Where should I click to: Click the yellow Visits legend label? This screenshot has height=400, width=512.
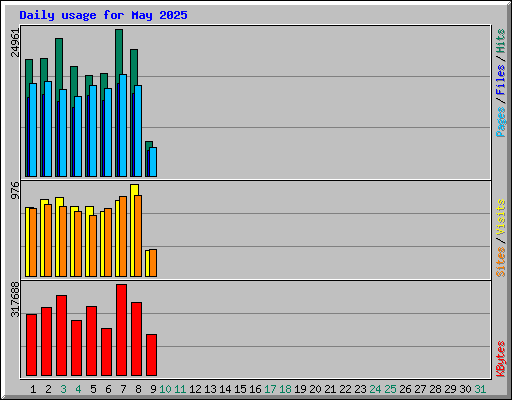coord(500,218)
